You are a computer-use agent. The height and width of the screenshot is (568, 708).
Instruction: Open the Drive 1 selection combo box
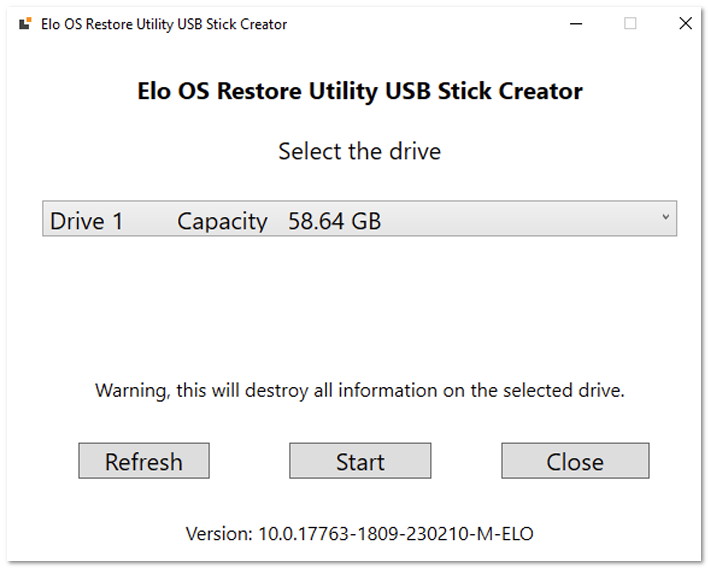pos(359,219)
